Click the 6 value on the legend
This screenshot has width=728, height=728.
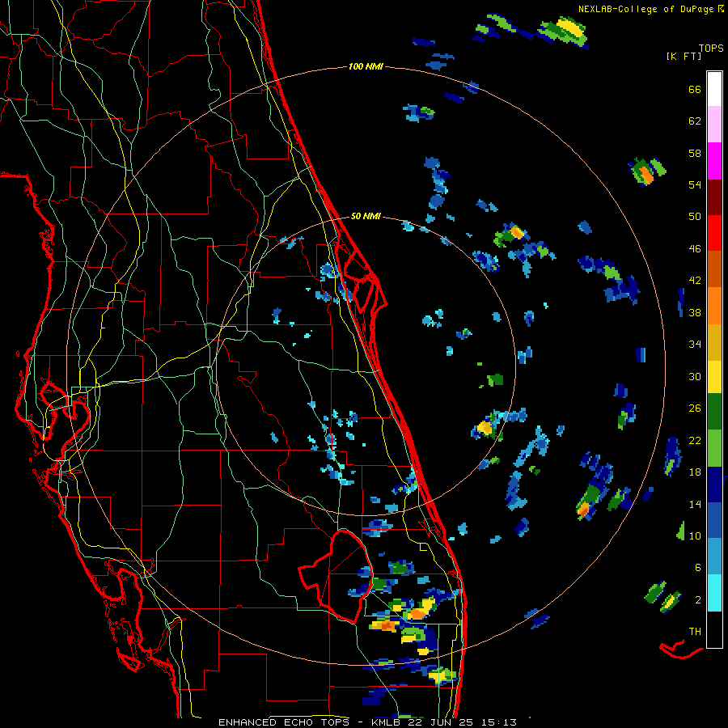697,568
